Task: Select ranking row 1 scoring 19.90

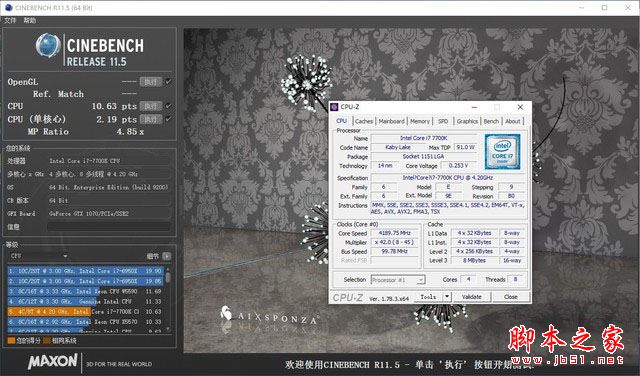Action: (86, 271)
